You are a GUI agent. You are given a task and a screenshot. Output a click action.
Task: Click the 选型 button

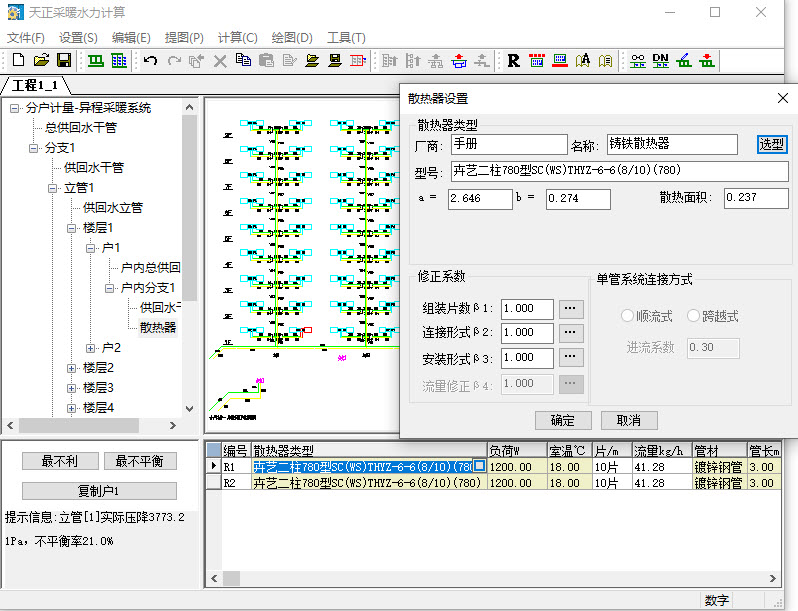[772, 144]
